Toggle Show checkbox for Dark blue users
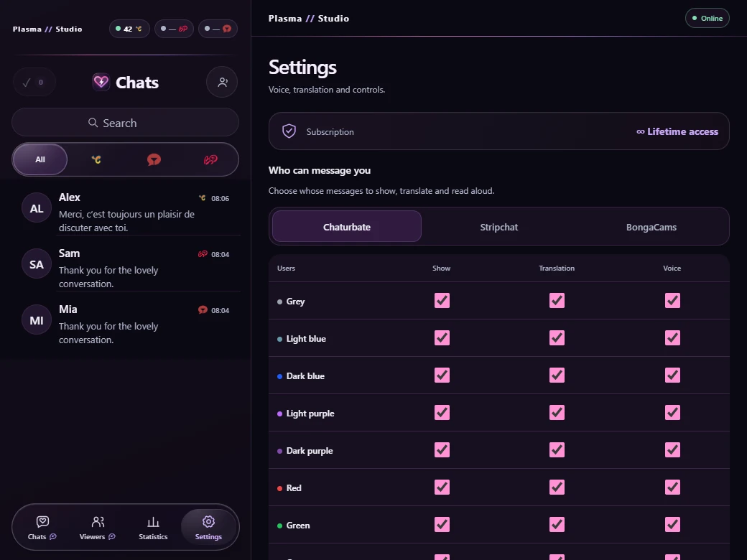 (442, 375)
